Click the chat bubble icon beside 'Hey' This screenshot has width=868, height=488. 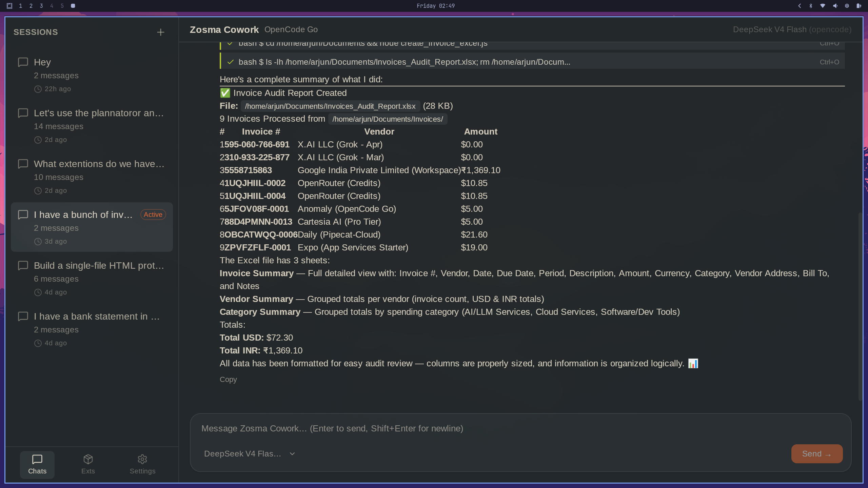(23, 62)
